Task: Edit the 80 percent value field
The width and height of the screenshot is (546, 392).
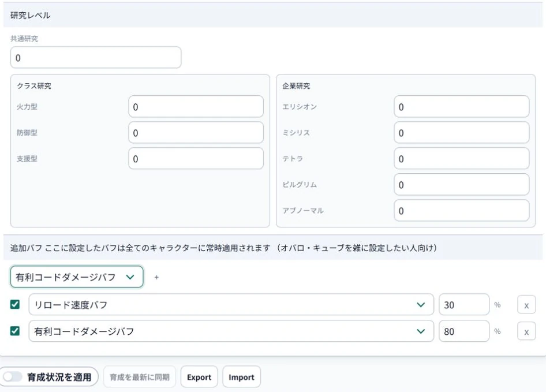Action: (464, 331)
